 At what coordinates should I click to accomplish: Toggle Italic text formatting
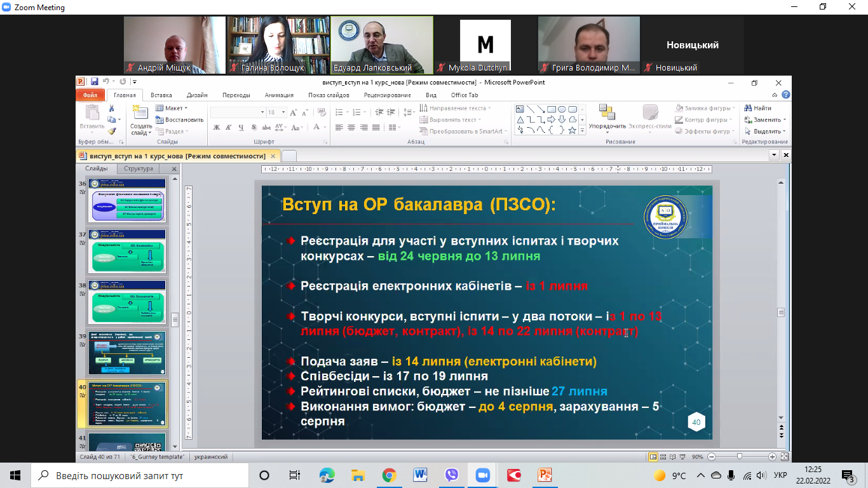click(228, 128)
